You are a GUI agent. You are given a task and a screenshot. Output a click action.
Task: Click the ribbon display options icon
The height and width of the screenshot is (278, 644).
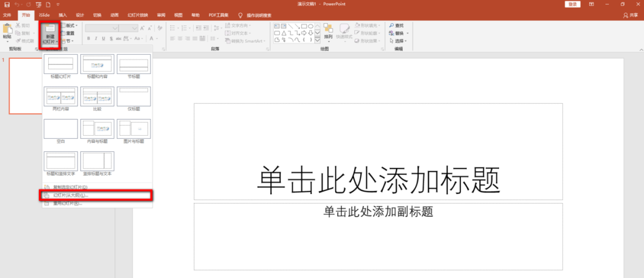point(592,4)
